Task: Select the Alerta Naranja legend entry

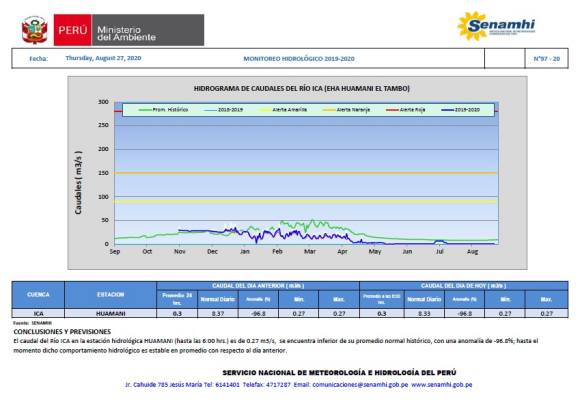Action: pyautogui.click(x=346, y=110)
